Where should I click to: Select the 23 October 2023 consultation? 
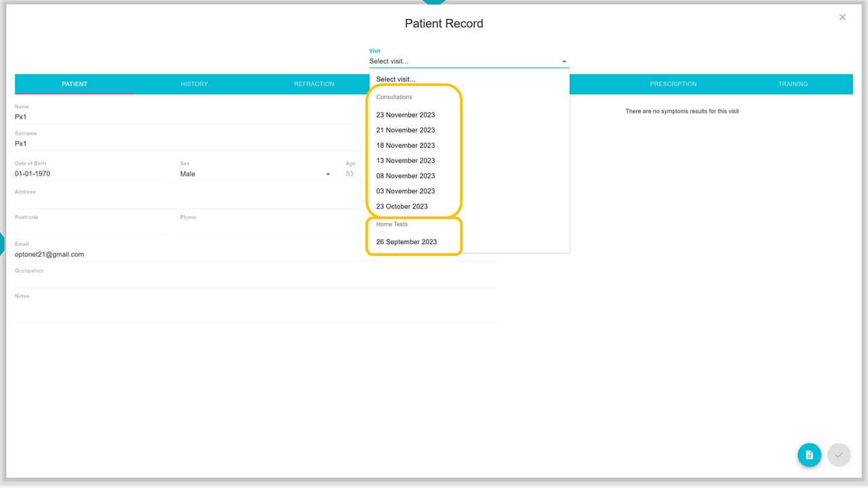tap(402, 207)
